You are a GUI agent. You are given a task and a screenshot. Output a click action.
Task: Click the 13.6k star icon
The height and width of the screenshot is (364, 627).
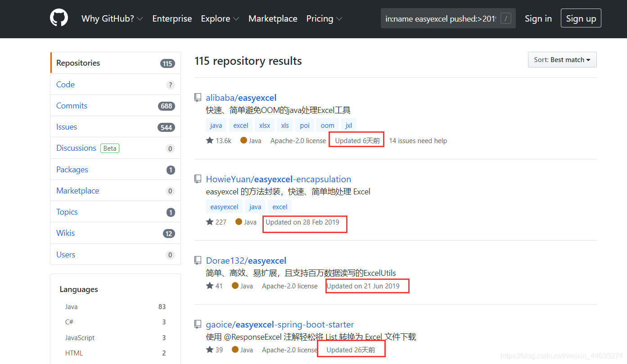point(210,140)
